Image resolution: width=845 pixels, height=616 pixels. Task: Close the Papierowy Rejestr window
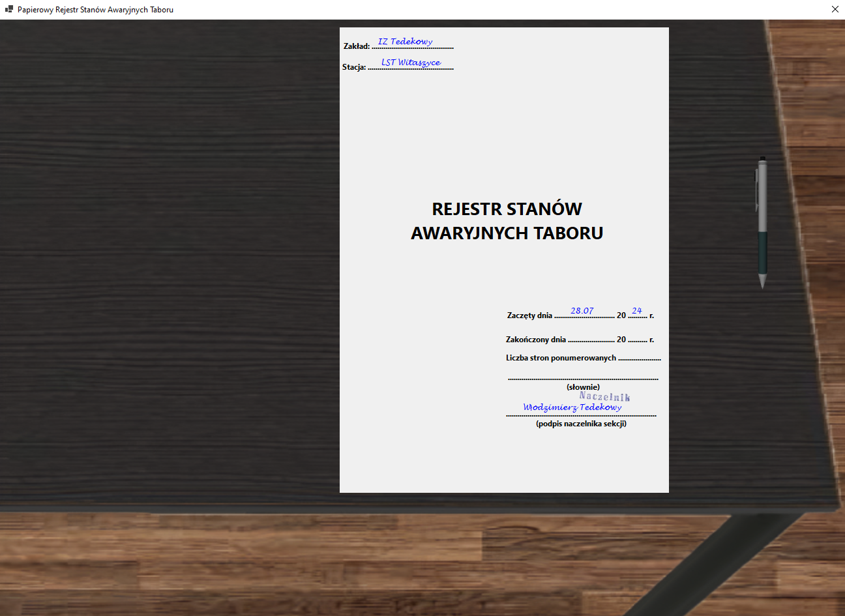835,10
